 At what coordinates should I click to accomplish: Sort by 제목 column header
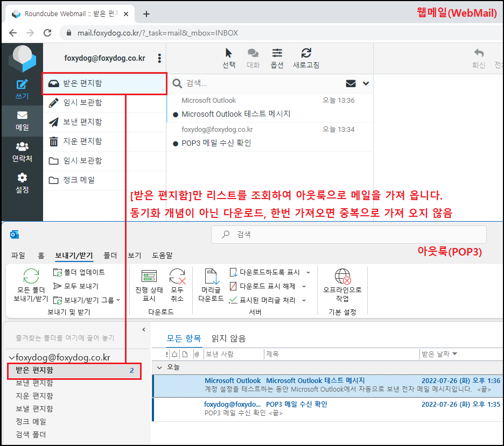(272, 354)
